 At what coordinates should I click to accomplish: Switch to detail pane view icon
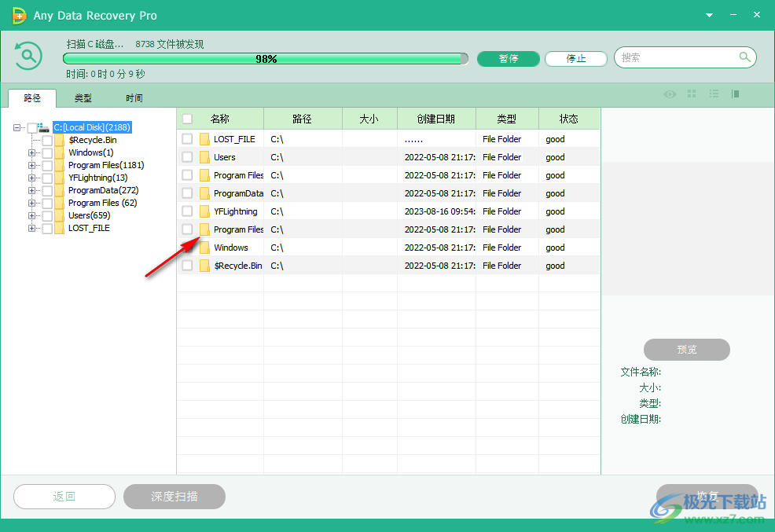[x=736, y=94]
